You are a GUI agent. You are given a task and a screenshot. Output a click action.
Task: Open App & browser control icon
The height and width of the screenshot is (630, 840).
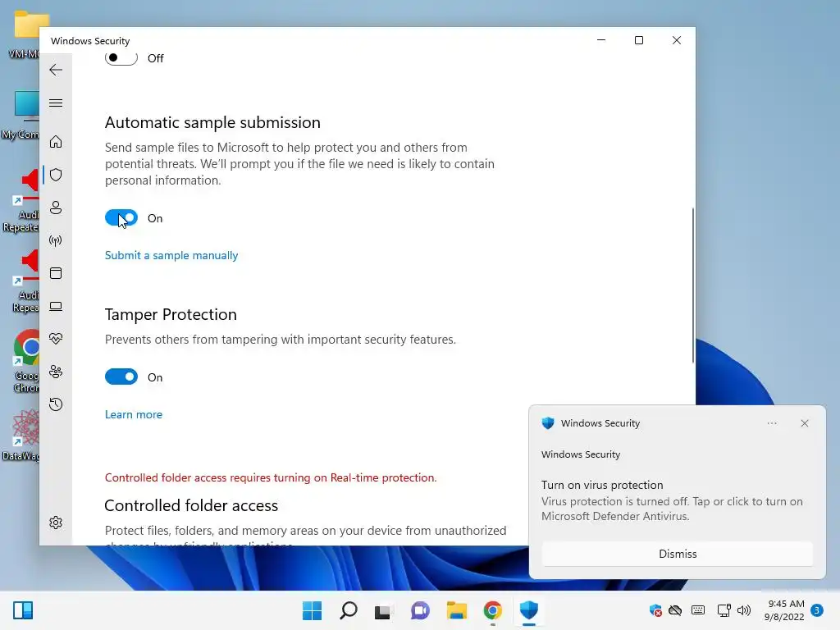(x=56, y=273)
